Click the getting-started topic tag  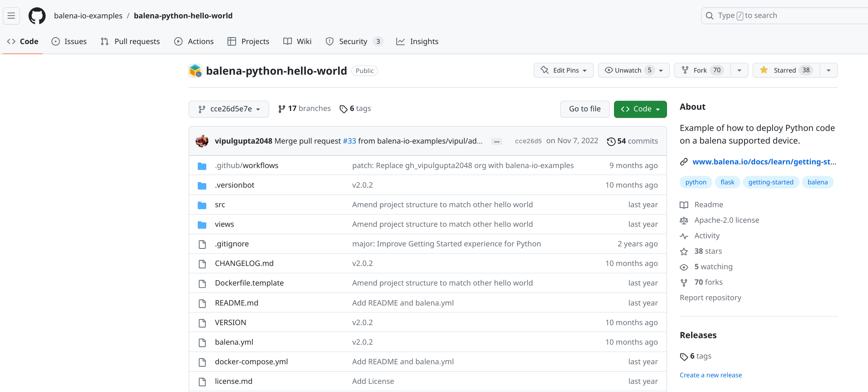coord(771,182)
